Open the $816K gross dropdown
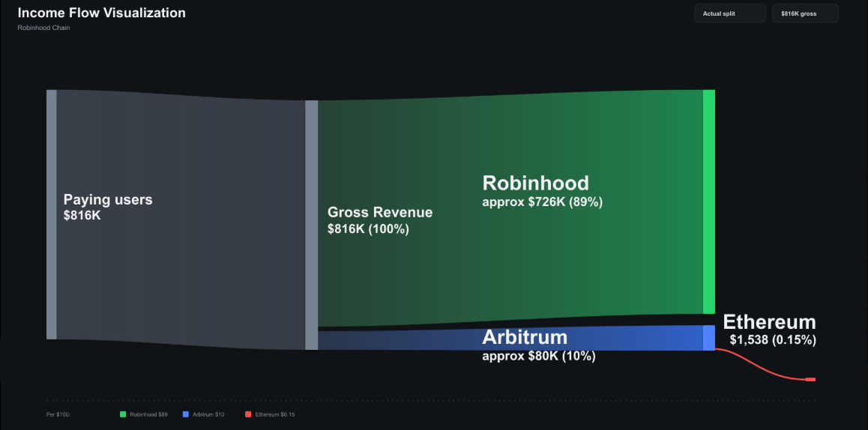The height and width of the screenshot is (430, 868). [x=805, y=13]
